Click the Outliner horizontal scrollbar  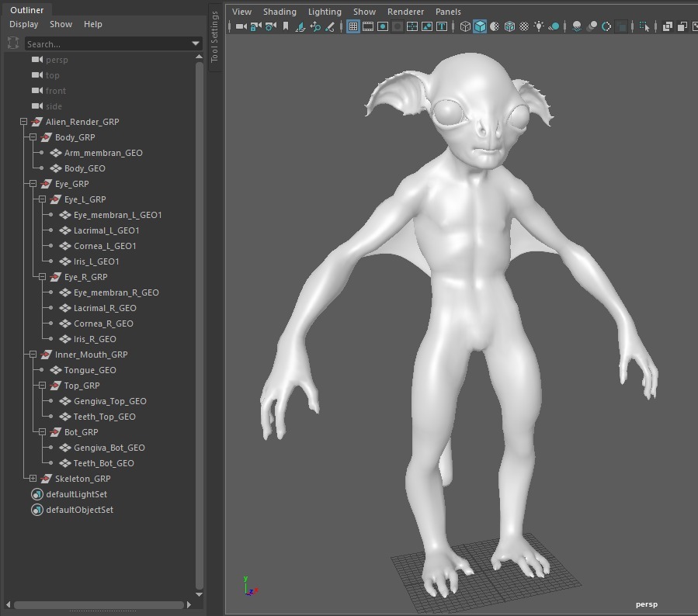[x=99, y=605]
